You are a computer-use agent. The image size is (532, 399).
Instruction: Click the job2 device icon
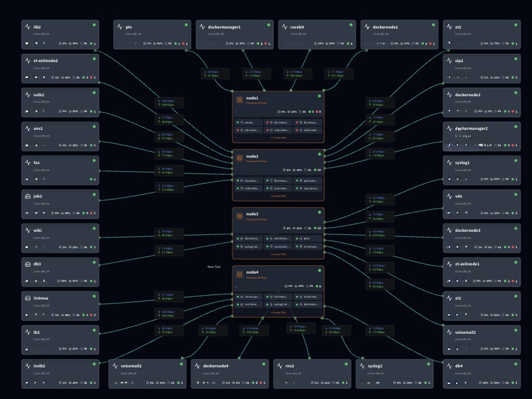27,197
